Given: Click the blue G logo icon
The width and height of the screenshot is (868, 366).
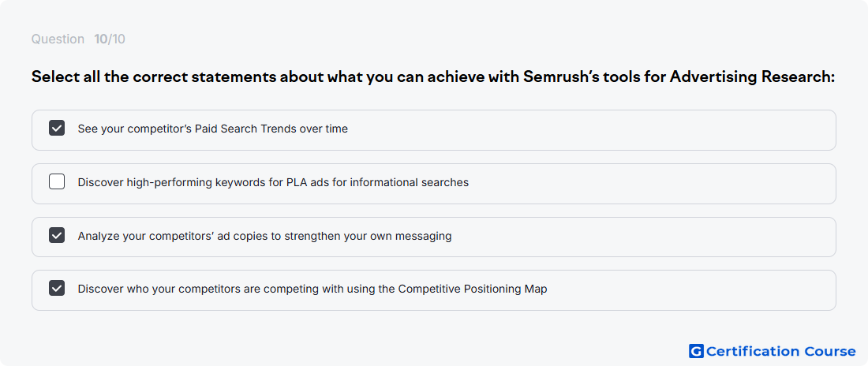Looking at the screenshot, I should (696, 351).
